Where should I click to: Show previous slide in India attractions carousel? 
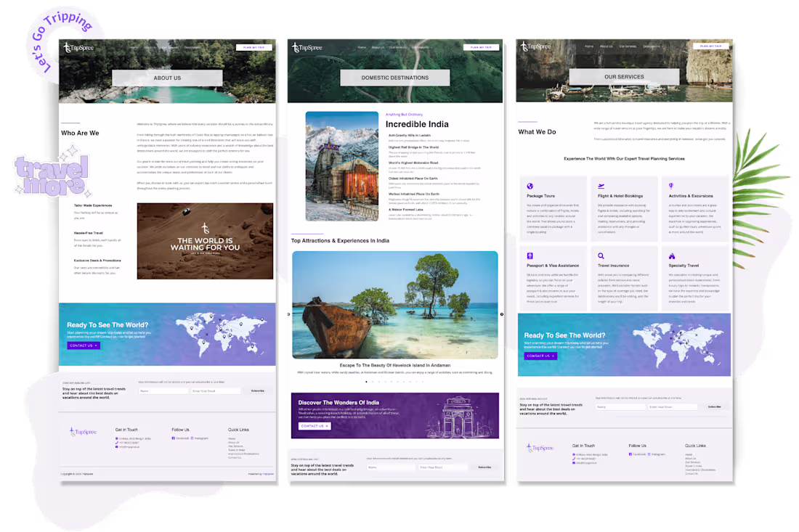(x=289, y=314)
